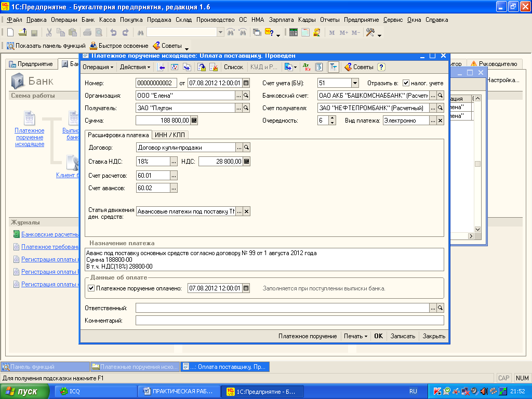Click the Записать button
The height and width of the screenshot is (399, 532).
point(403,336)
